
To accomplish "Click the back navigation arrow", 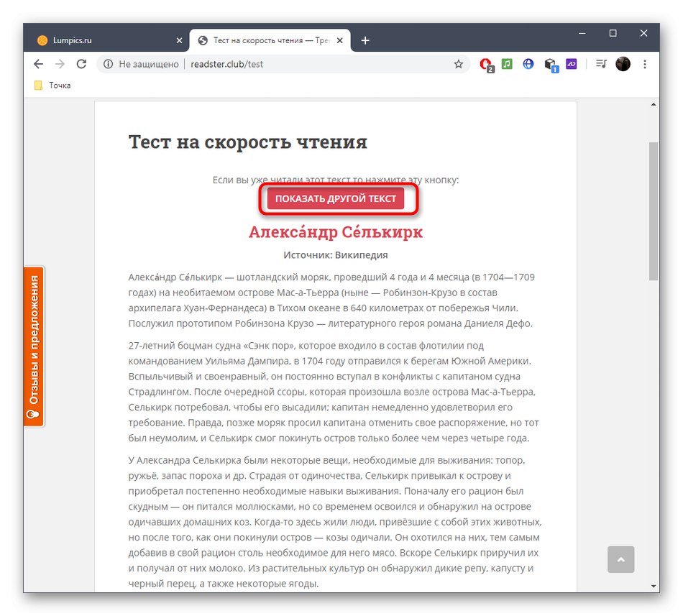I will [x=38, y=64].
